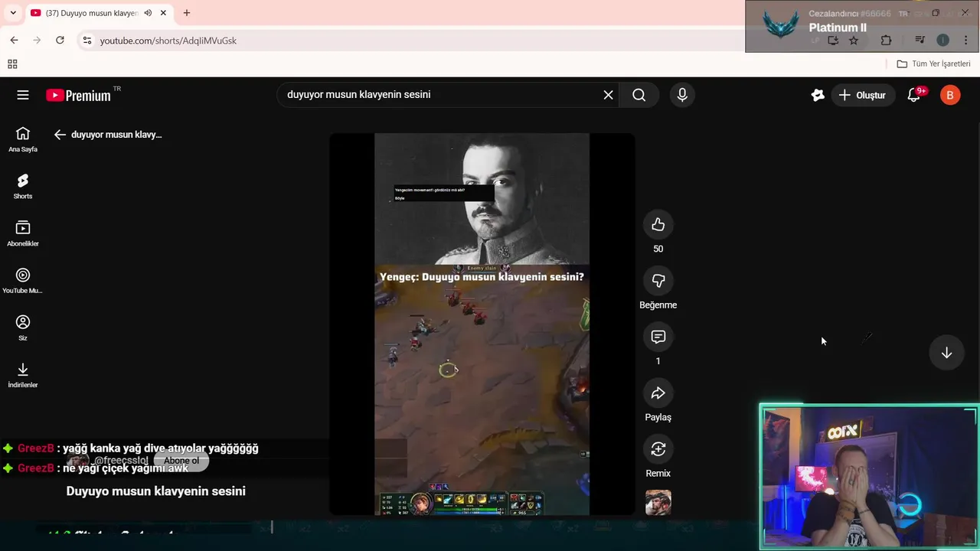Close the YouTube browser tab
This screenshot has width=980, height=551.
point(163,13)
